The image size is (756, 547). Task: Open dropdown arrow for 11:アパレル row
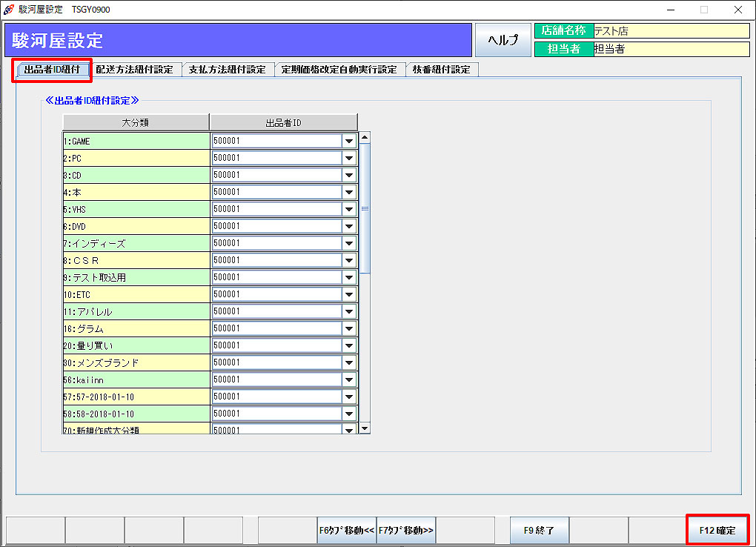[349, 311]
